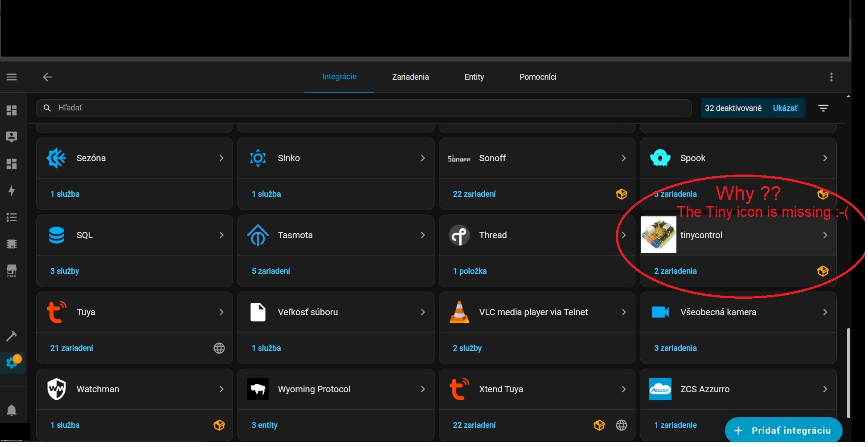
Task: Open the 22 zariadení link under Sonoff
Action: tap(474, 194)
